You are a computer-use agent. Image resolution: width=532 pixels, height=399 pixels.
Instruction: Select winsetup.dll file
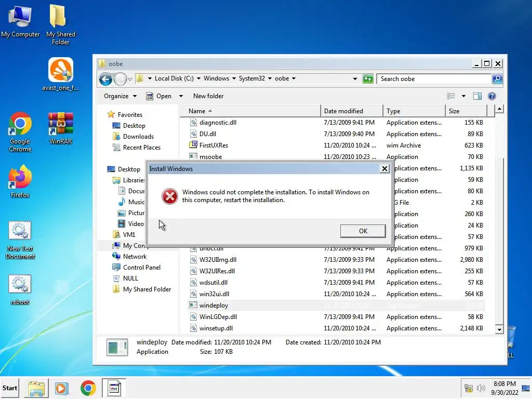(336, 328)
